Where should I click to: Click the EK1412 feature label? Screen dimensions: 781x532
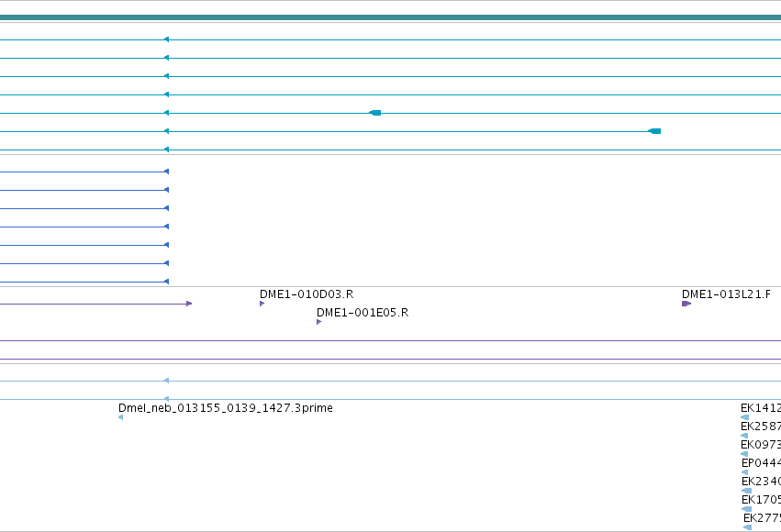click(761, 408)
